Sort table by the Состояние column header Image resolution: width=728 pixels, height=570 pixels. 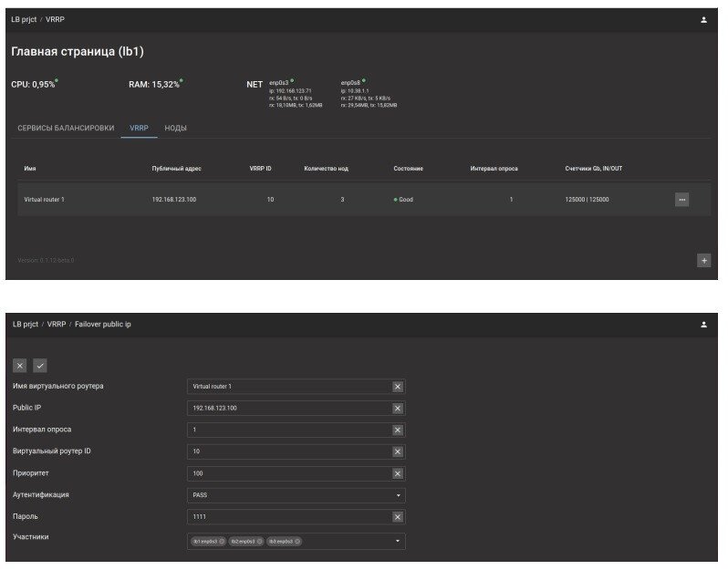click(408, 169)
